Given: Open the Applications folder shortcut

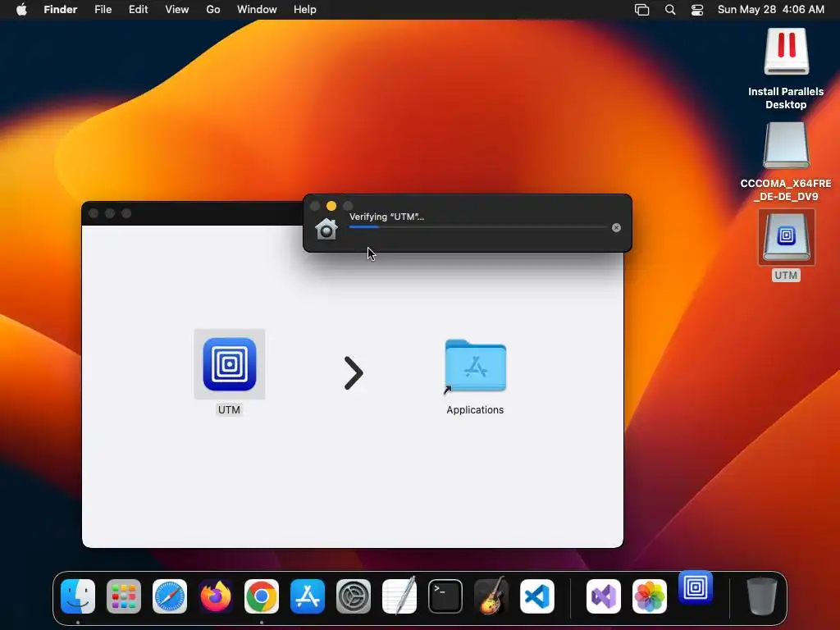Looking at the screenshot, I should [x=475, y=367].
